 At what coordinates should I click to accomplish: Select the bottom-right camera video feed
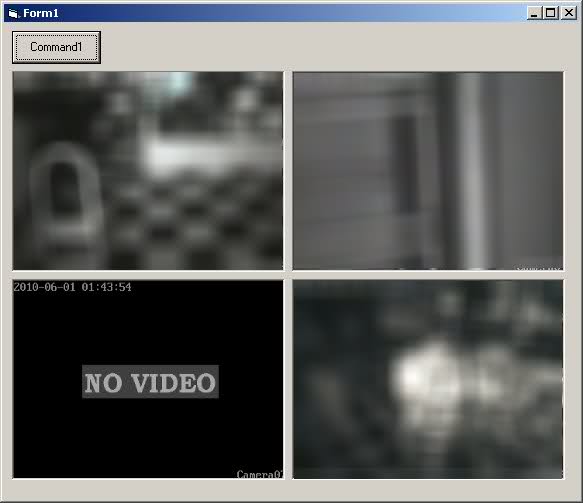click(428, 379)
